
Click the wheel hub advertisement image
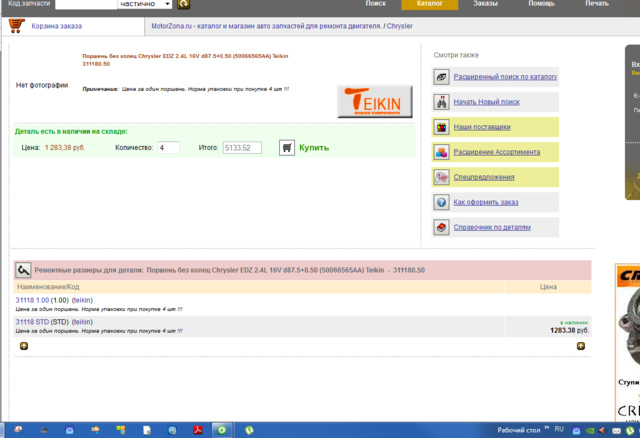pos(628,327)
